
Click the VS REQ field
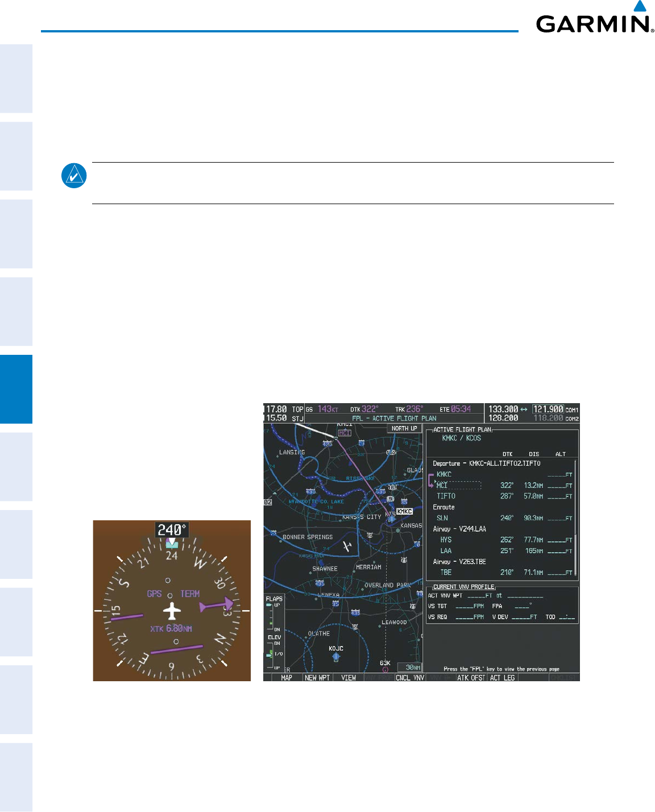(x=456, y=617)
